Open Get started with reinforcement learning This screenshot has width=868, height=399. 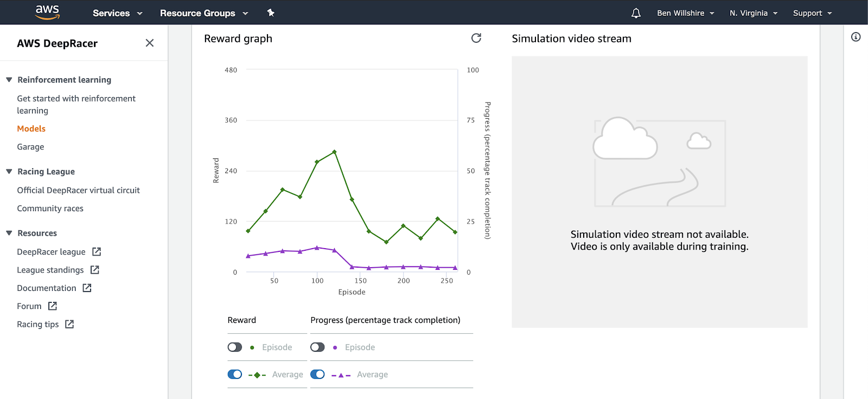[76, 104]
